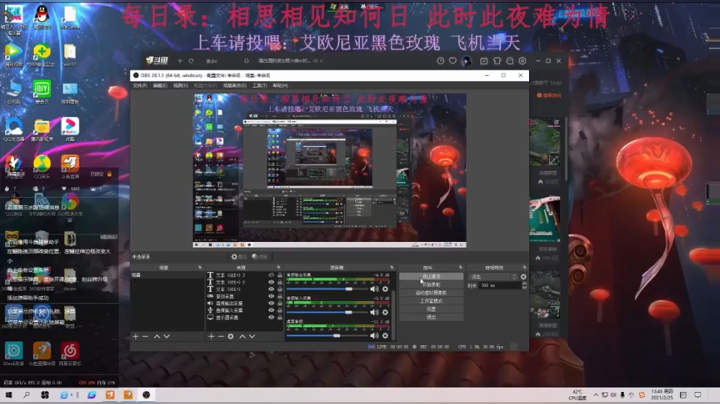Click Douyu window back arrow

point(180,61)
